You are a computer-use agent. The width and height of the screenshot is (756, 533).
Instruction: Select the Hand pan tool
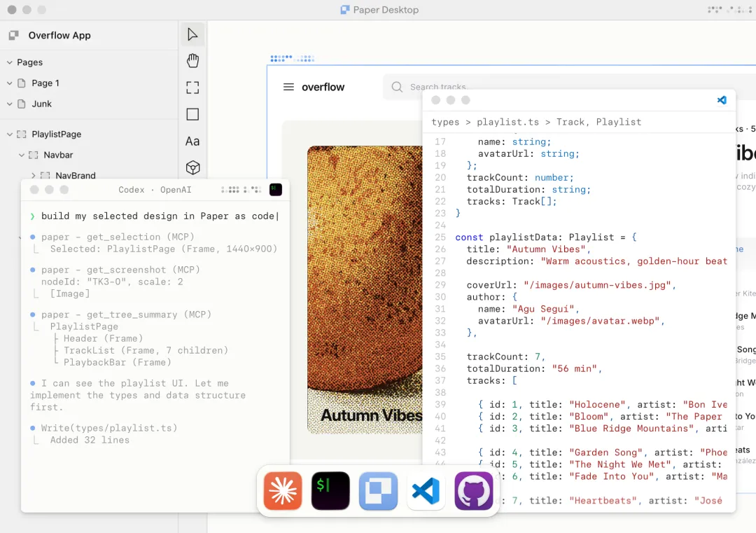click(192, 61)
